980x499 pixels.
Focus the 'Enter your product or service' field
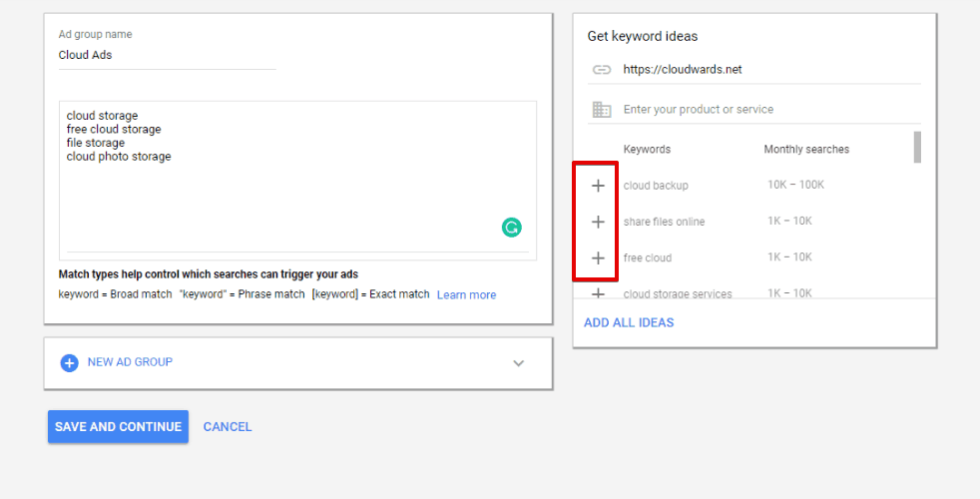771,110
